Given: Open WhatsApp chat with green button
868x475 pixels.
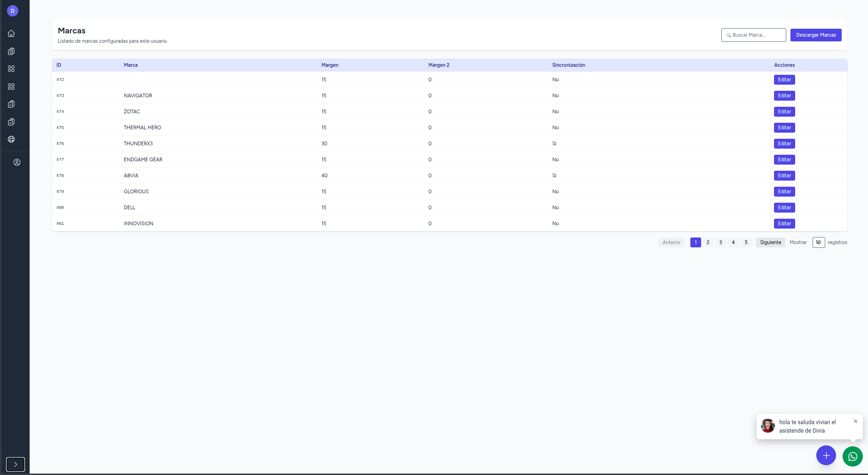Looking at the screenshot, I should pos(852,456).
